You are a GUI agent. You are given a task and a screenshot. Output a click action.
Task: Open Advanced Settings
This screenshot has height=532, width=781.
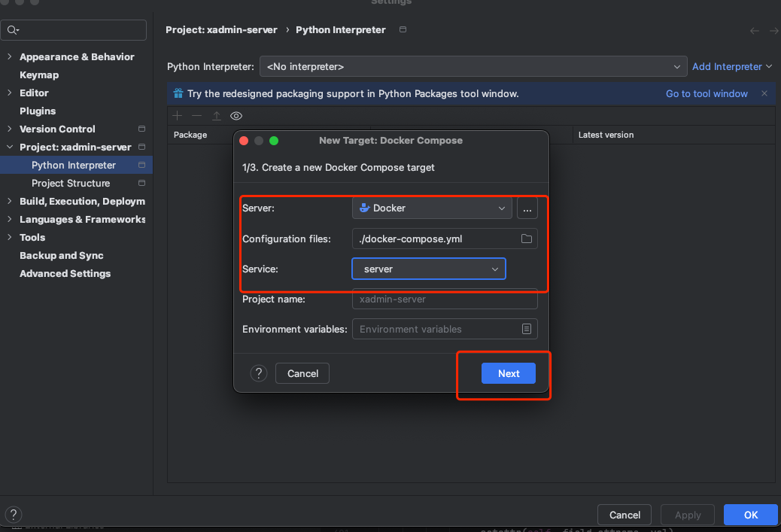[65, 273]
